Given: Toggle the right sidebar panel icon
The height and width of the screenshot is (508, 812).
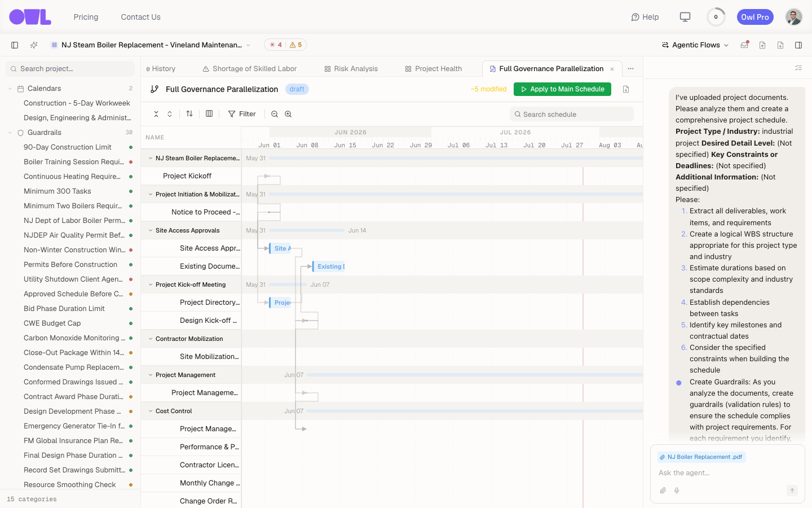Looking at the screenshot, I should tap(798, 45).
